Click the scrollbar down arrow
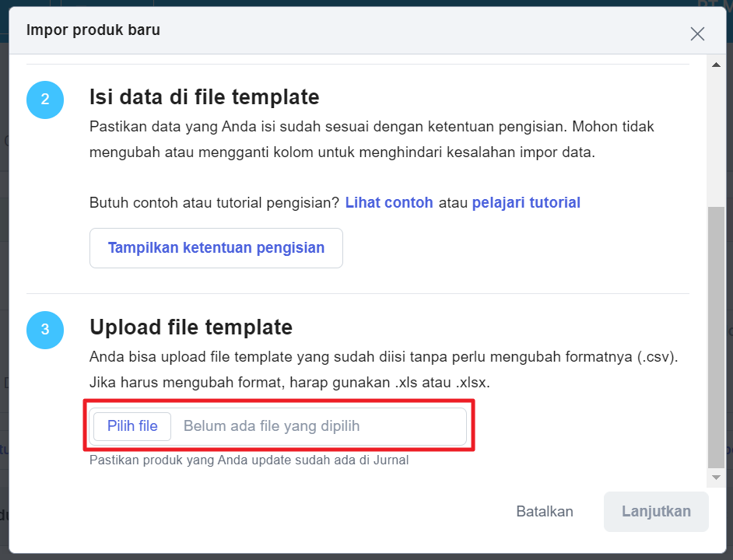Image resolution: width=733 pixels, height=560 pixels. [x=716, y=478]
